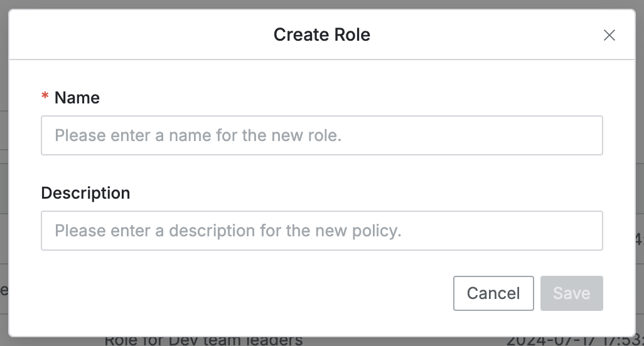Click the 'Please enter a name' placeholder text
The width and height of the screenshot is (644, 346).
click(198, 135)
